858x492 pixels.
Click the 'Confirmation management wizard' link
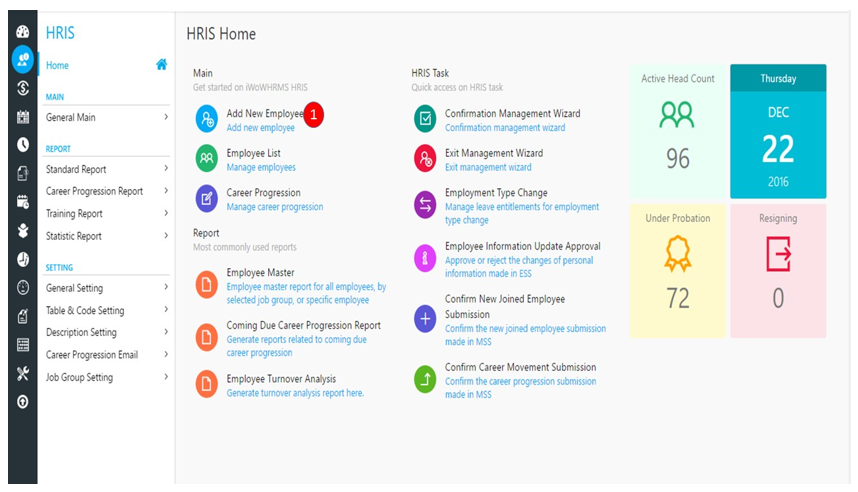point(505,128)
